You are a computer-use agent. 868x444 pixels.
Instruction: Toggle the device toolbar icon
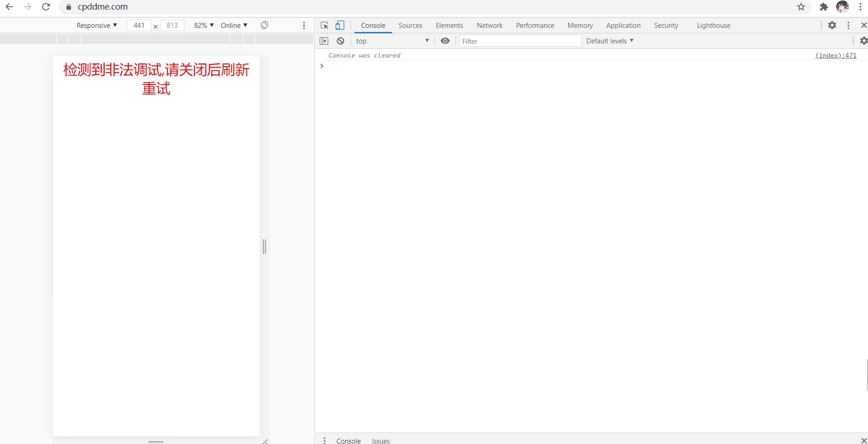340,26
